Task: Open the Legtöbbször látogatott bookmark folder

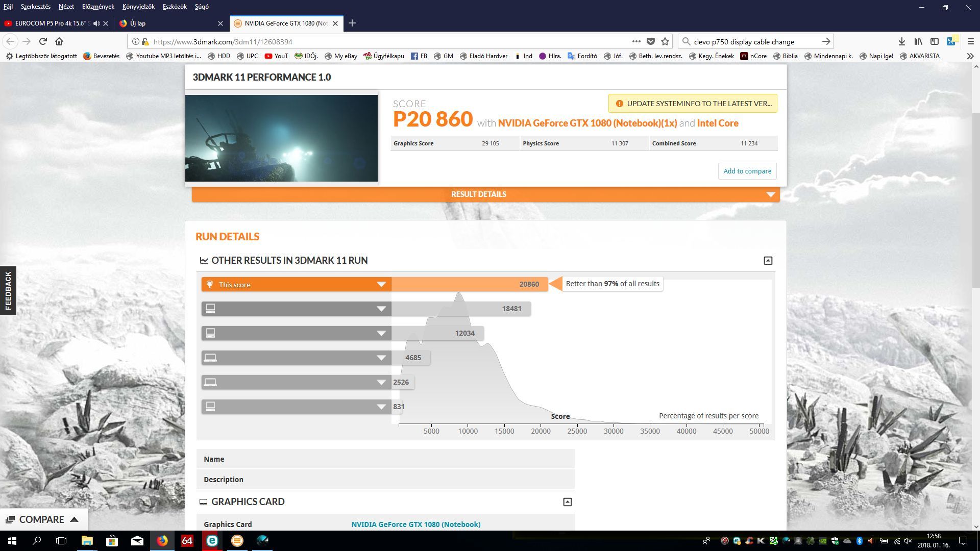Action: [x=41, y=56]
